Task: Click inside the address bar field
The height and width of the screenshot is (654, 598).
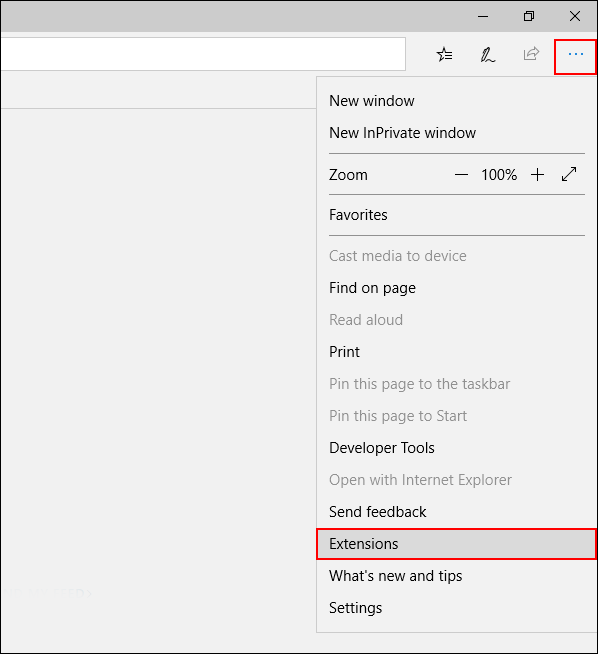Action: coord(203,54)
